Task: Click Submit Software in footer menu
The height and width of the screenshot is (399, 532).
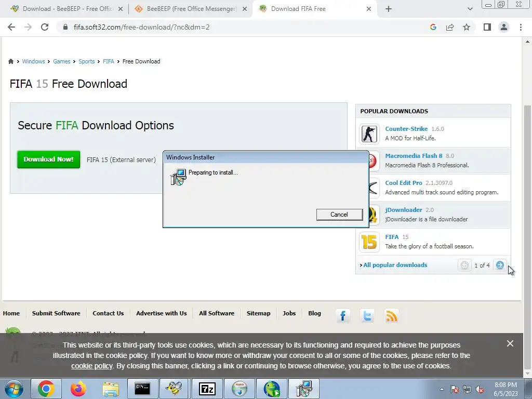Action: [x=56, y=313]
